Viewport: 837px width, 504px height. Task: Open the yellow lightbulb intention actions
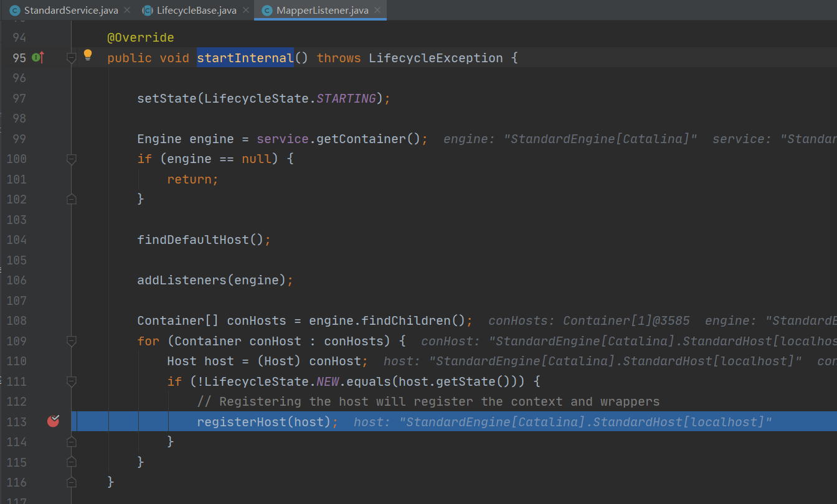click(88, 55)
